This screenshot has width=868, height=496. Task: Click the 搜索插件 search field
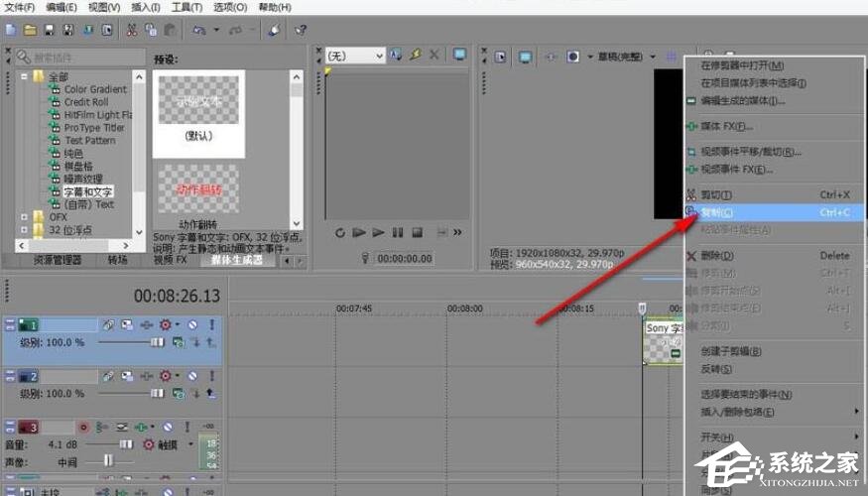(80, 57)
